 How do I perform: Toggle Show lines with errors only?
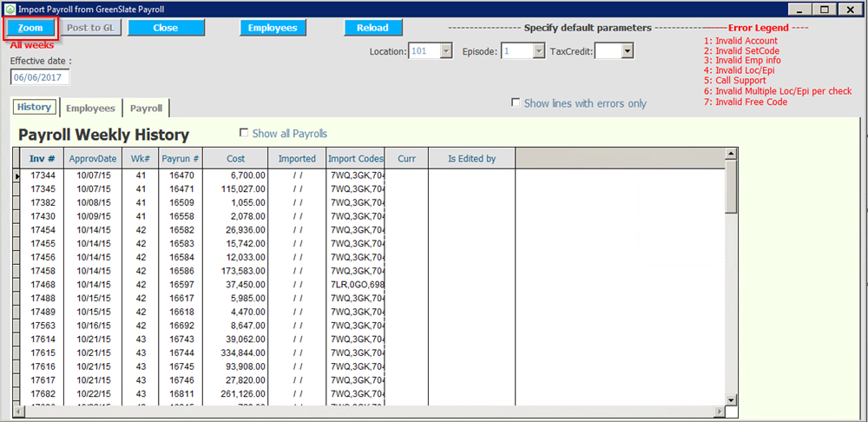click(516, 103)
